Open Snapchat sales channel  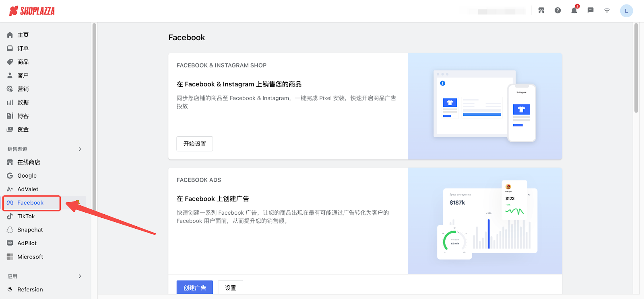pyautogui.click(x=30, y=230)
